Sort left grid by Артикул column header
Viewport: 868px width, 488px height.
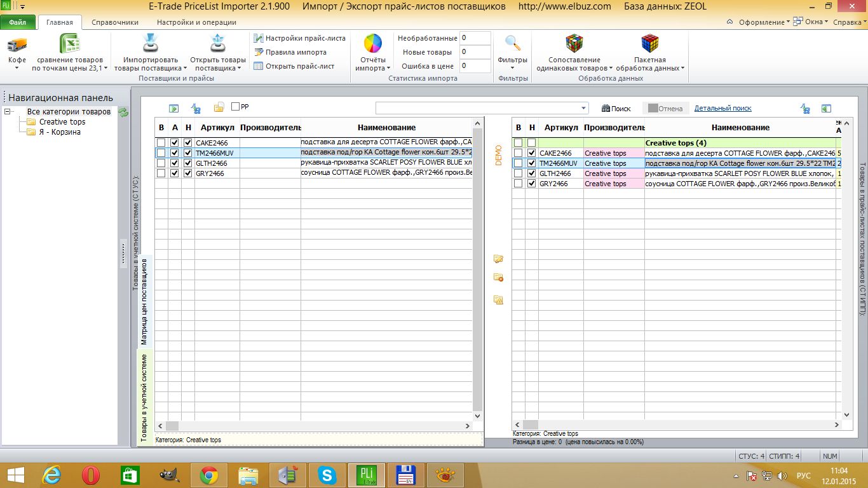217,128
